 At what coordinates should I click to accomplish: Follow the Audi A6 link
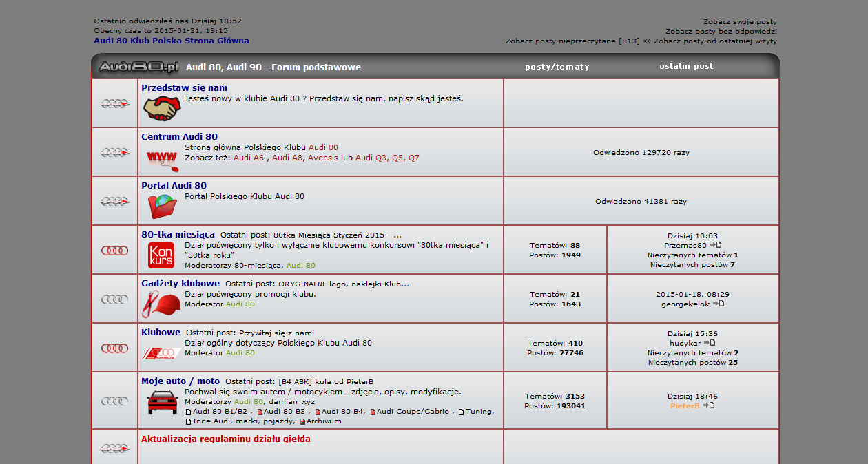coord(249,158)
